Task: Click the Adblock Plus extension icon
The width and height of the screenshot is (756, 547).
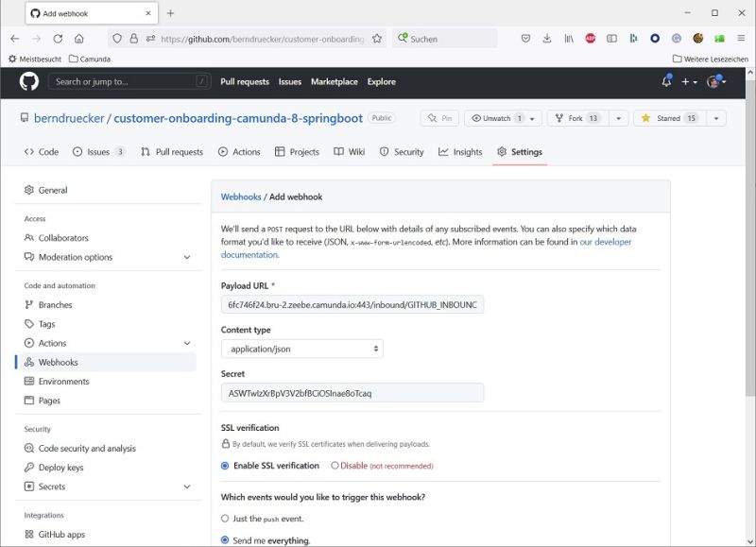Action: tap(590, 39)
